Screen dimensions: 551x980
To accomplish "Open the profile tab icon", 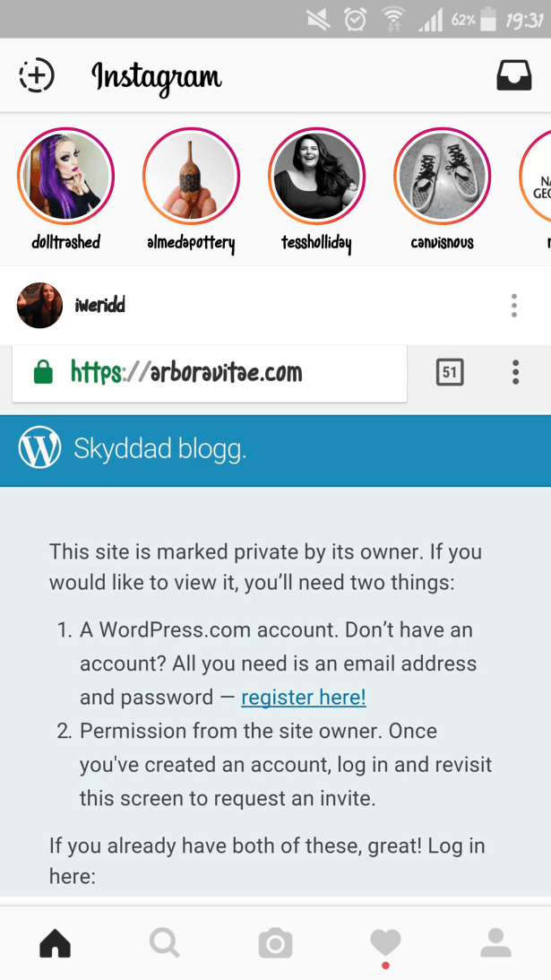I will pyautogui.click(x=496, y=942).
